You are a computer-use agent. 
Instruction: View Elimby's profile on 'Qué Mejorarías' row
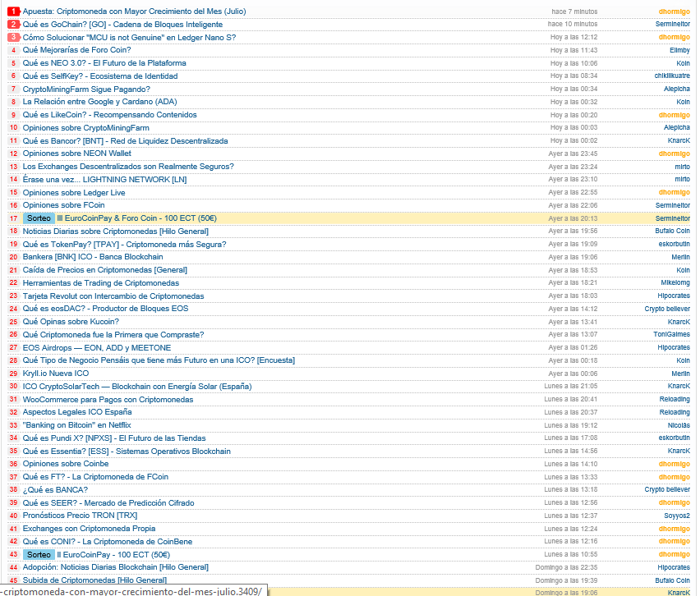coord(679,50)
